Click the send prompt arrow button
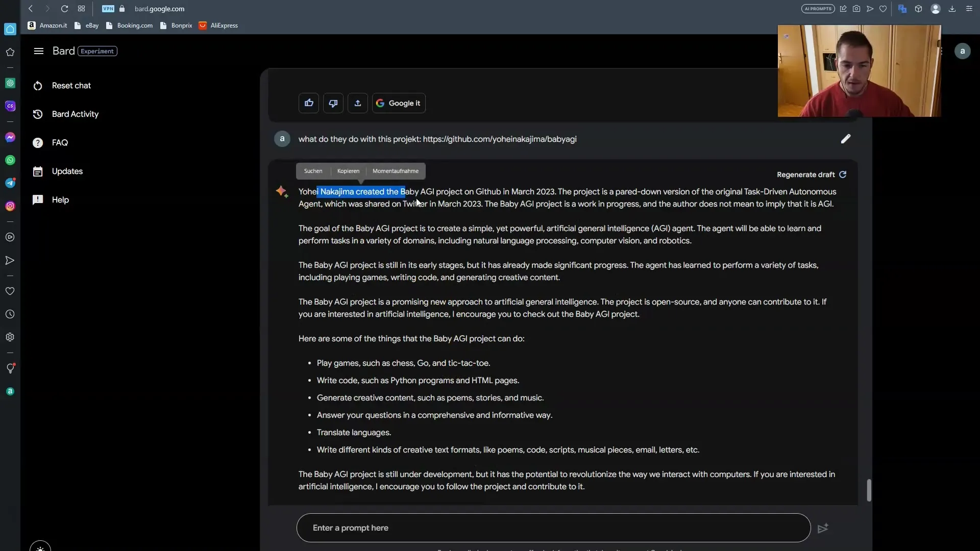Viewport: 980px width, 551px height. coord(823,528)
